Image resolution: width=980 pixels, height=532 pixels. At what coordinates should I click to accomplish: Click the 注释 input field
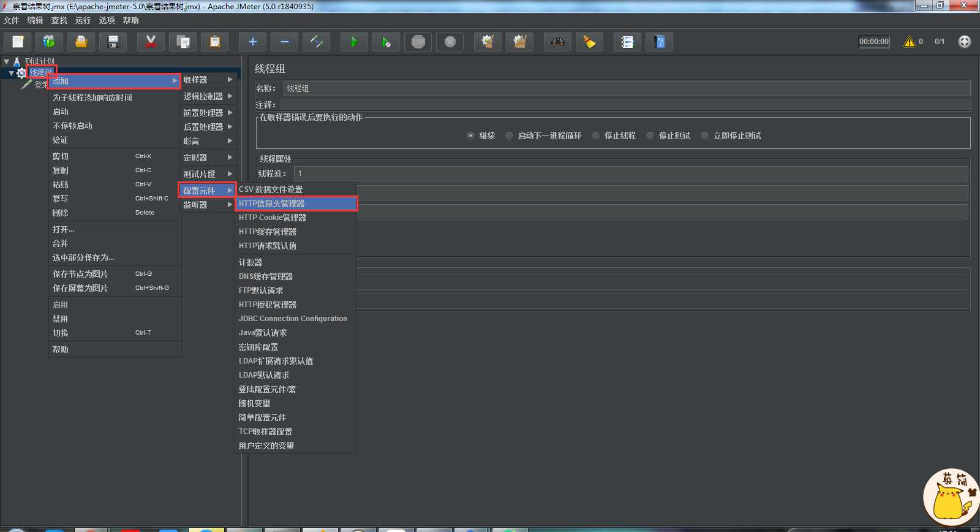[x=627, y=105]
